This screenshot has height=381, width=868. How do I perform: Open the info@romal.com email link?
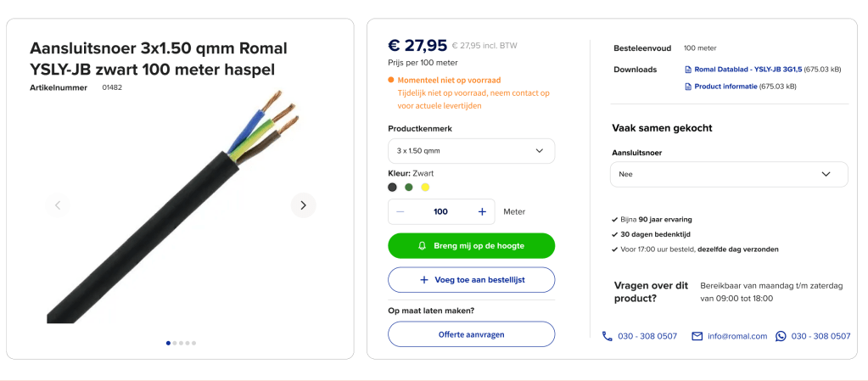[736, 336]
